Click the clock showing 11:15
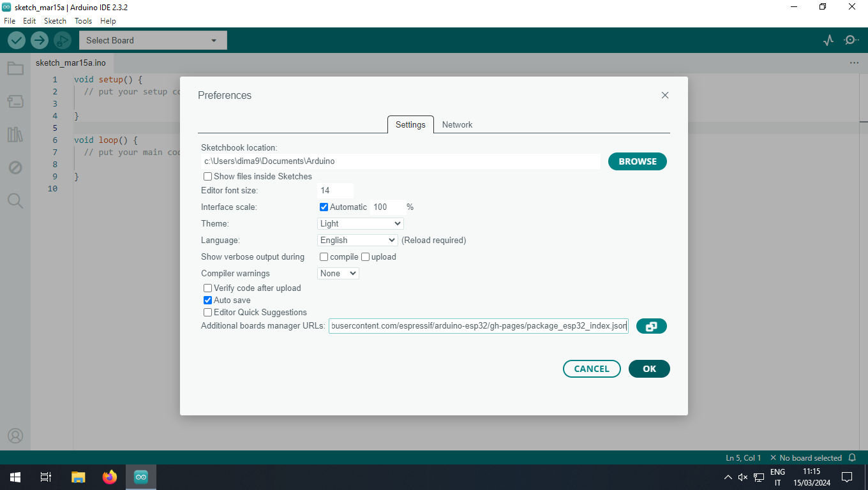The width and height of the screenshot is (868, 490). click(x=811, y=477)
